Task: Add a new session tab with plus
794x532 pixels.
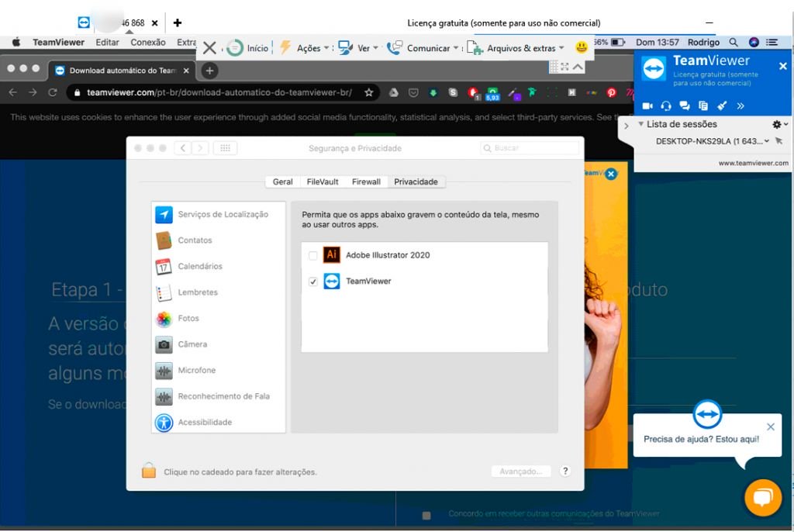Action: click(178, 22)
